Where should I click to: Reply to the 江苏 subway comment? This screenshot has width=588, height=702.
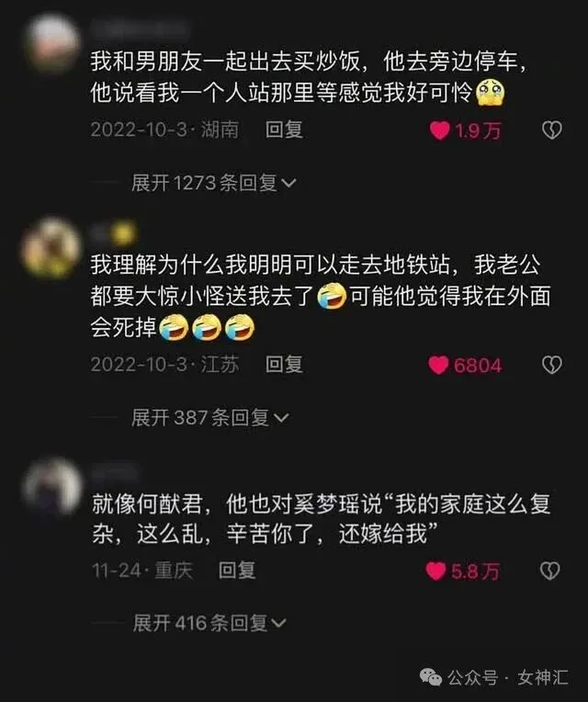pyautogui.click(x=284, y=365)
